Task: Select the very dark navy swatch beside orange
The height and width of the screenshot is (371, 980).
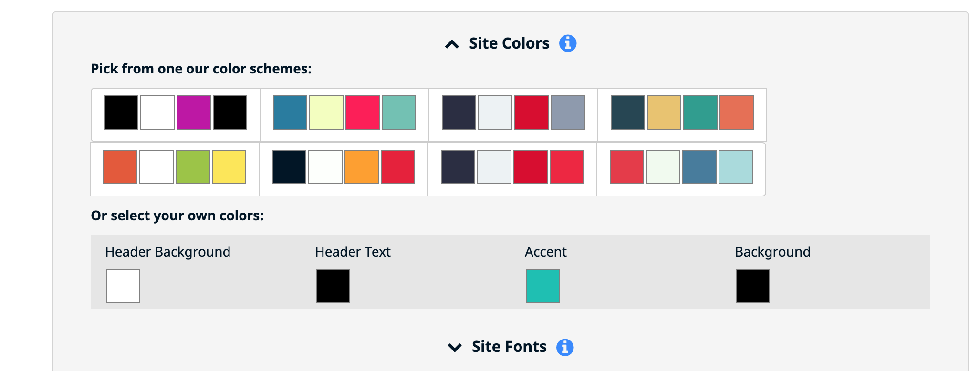Action: point(289,167)
